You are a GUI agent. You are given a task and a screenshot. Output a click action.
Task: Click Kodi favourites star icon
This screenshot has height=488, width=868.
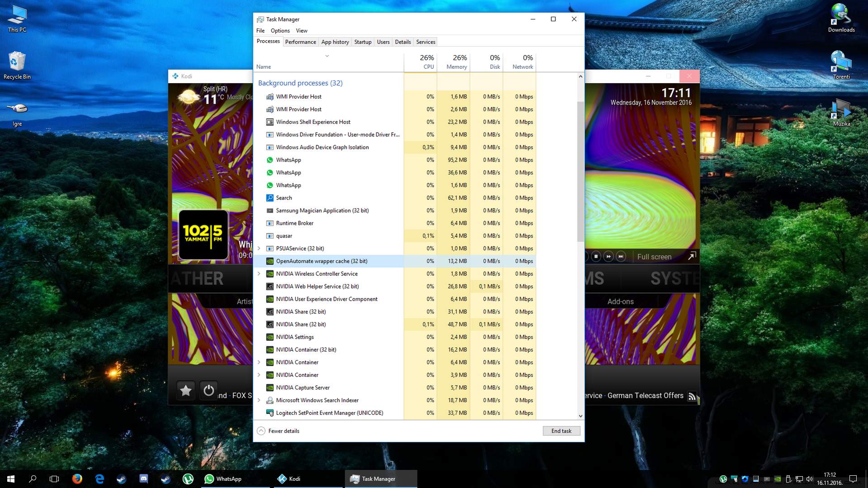coord(185,390)
